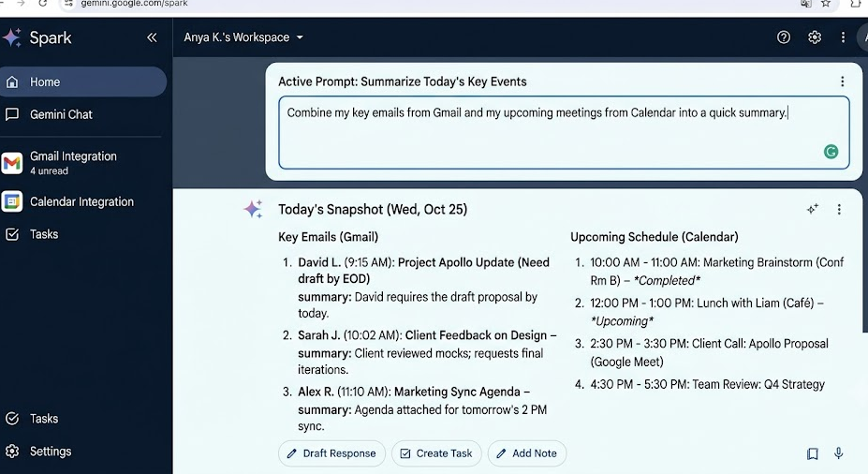Open top bar vertical dots menu
The height and width of the screenshot is (474, 868).
[x=843, y=37]
